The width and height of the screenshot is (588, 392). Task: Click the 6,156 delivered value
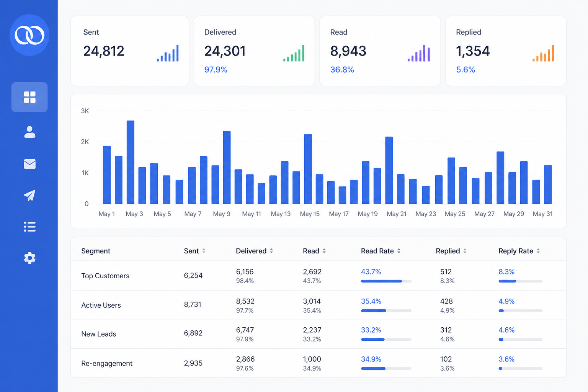[245, 272]
